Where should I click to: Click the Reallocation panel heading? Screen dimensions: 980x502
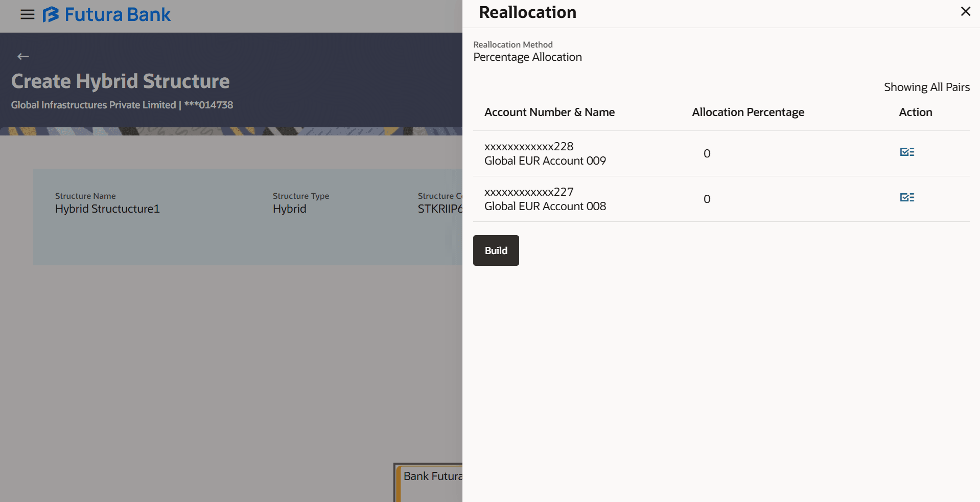coord(527,12)
